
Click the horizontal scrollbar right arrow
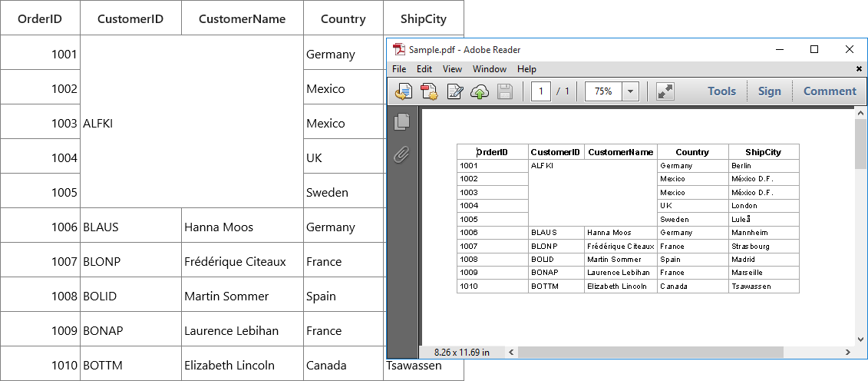[848, 353]
